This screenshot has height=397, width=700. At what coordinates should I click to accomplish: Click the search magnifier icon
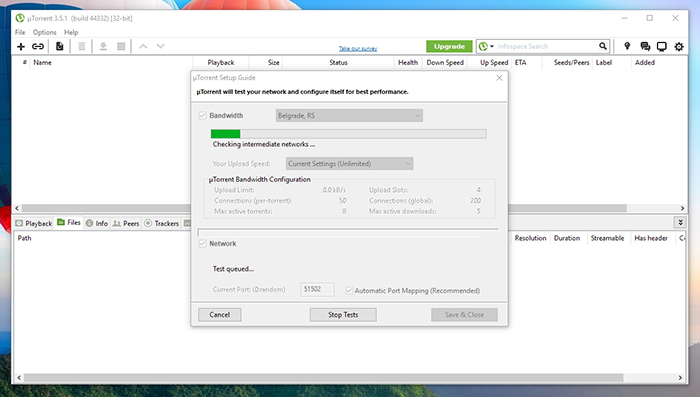[603, 46]
